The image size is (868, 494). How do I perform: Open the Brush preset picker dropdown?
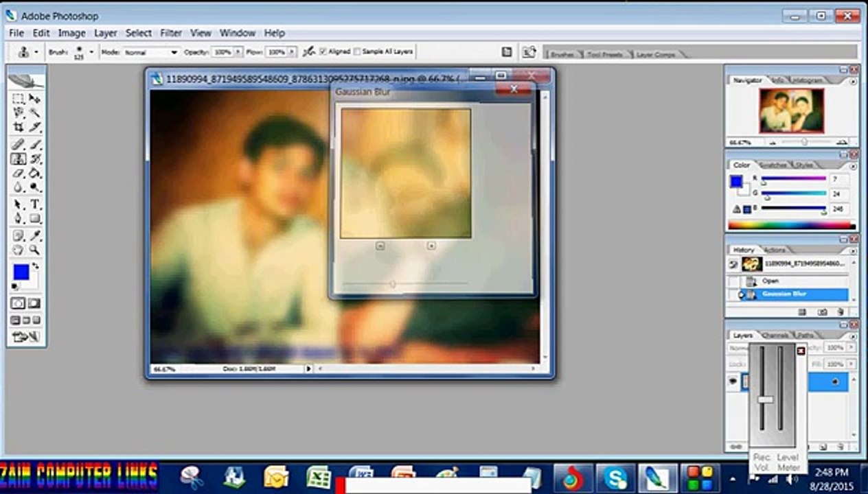coord(91,51)
